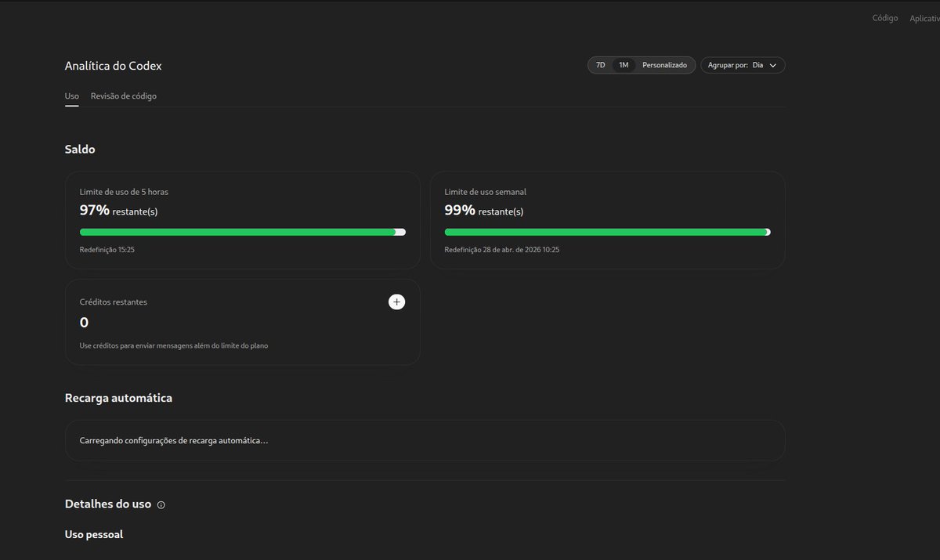Click the Uso pessoal heading
This screenshot has width=940, height=560.
coord(94,535)
